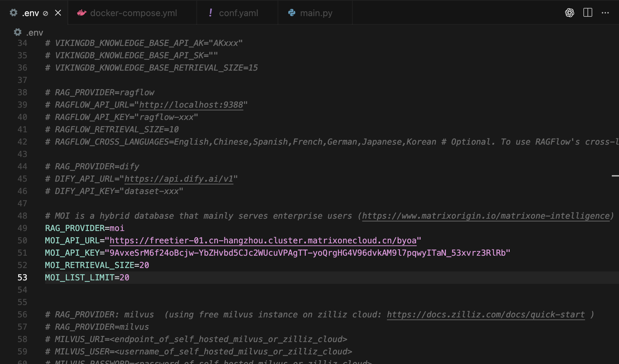Viewport: 619px width, 364px height.
Task: Click the breadcrumb gear icon beside .env
Action: (x=18, y=32)
